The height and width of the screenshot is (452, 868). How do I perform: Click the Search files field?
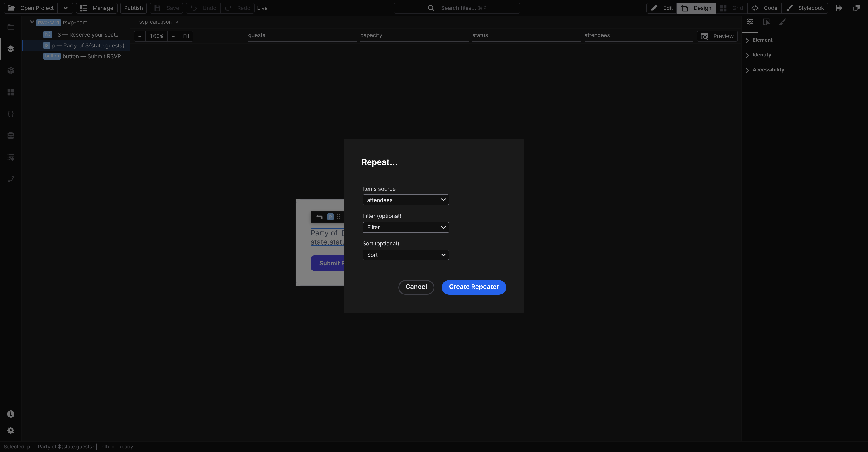tap(457, 8)
